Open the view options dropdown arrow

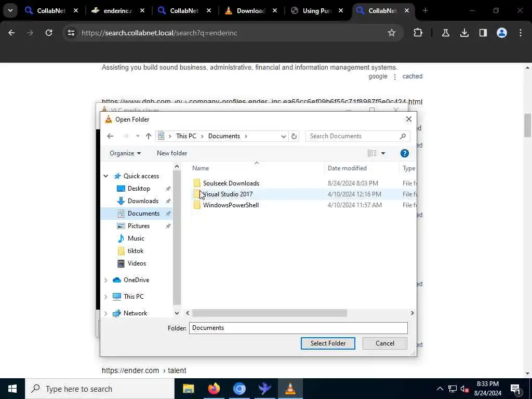click(383, 153)
